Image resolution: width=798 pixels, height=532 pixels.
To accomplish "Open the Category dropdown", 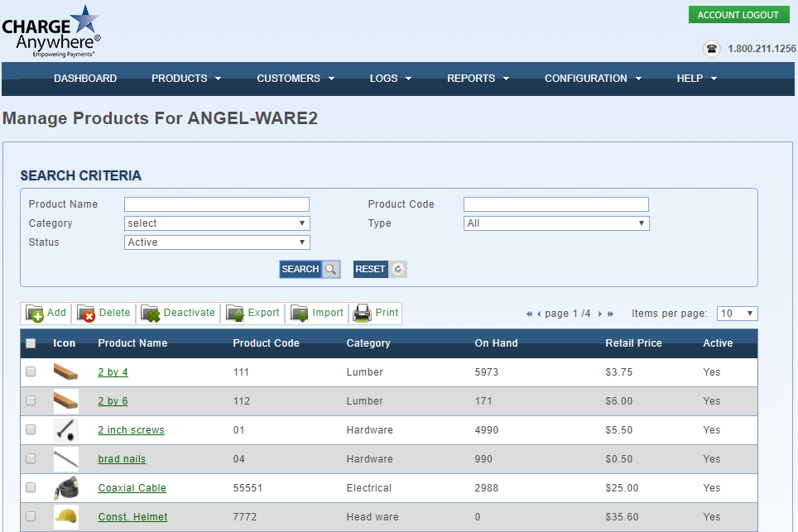I will point(217,223).
